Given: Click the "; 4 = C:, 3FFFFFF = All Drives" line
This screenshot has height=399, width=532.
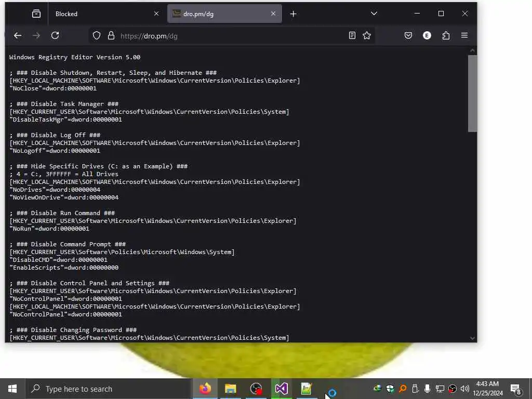Looking at the screenshot, I should click(x=64, y=175).
